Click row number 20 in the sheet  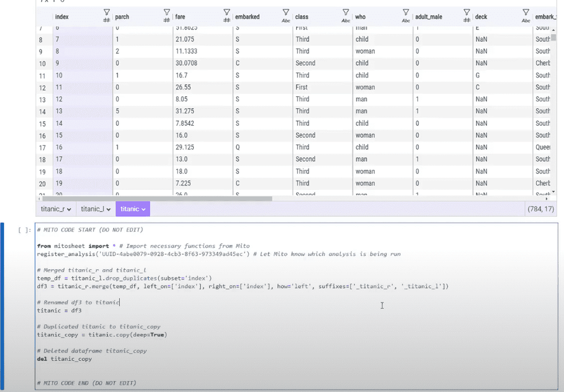tap(42, 183)
